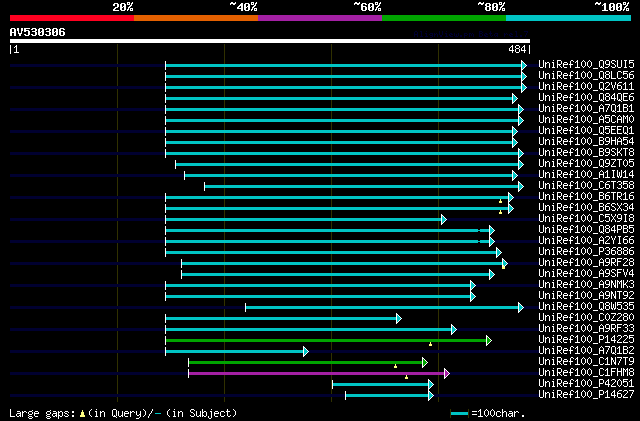
Task: Select the UniRef100_Q84PB5 label
Action: coord(586,230)
